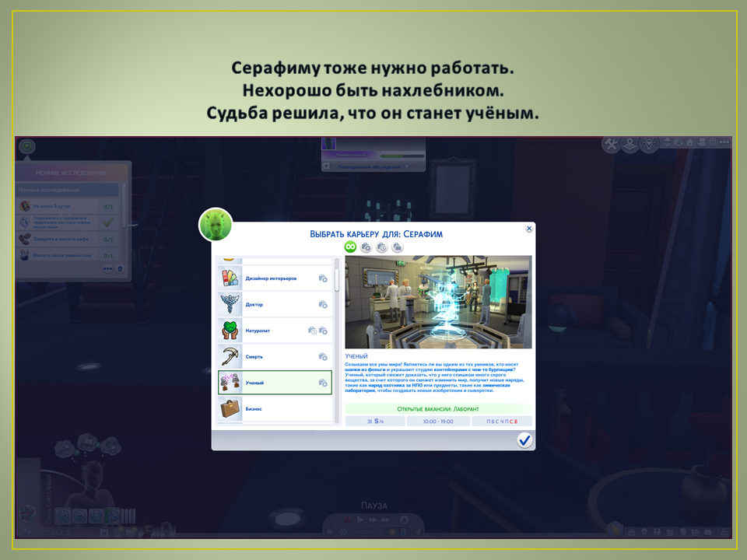747x560 pixels.
Task: Click the "Открытые вакансии: Лаборант" banner
Action: [438, 409]
